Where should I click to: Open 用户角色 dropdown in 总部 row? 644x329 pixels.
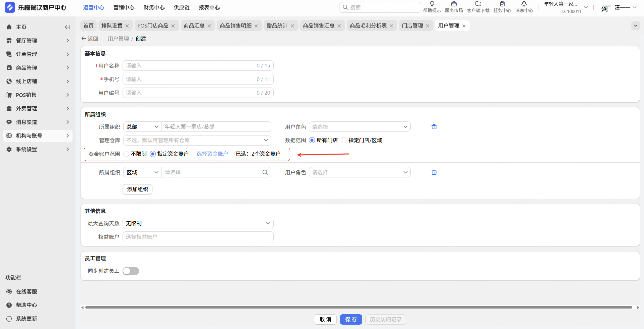coord(360,127)
